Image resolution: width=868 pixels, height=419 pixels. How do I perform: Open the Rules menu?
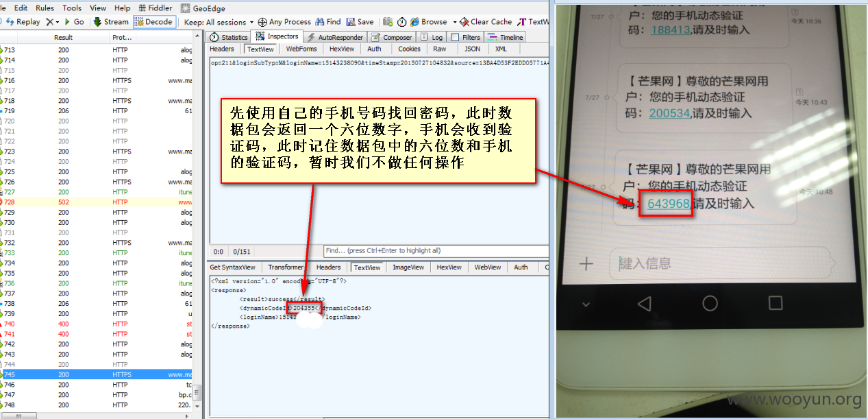click(45, 8)
